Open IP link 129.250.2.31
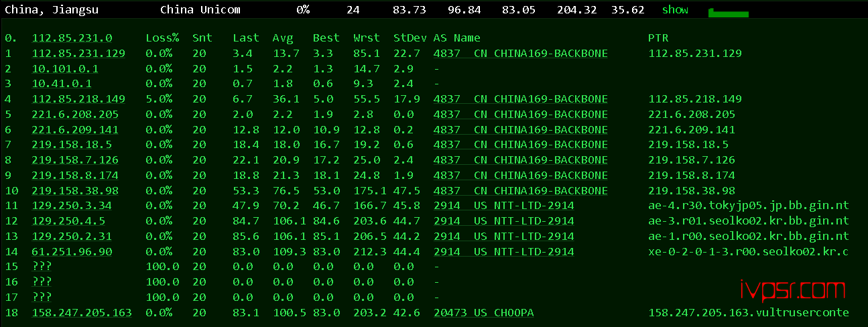Image resolution: width=868 pixels, height=327 pixels. pos(72,237)
